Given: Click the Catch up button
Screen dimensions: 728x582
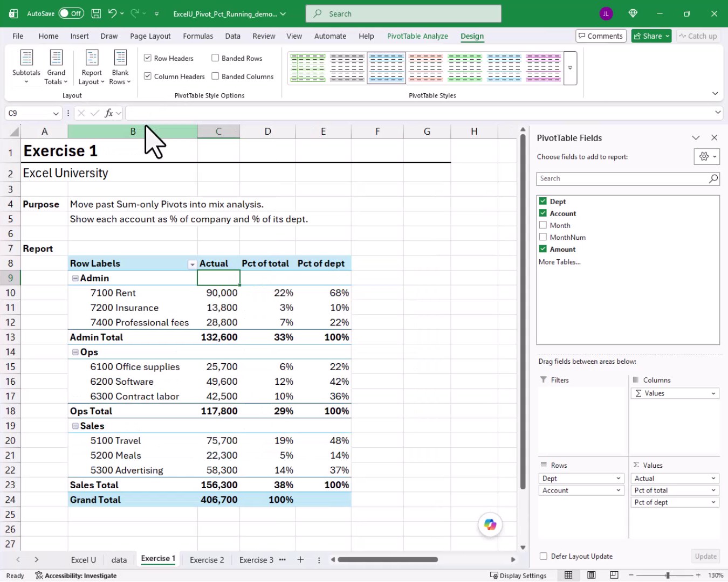Looking at the screenshot, I should pos(698,36).
